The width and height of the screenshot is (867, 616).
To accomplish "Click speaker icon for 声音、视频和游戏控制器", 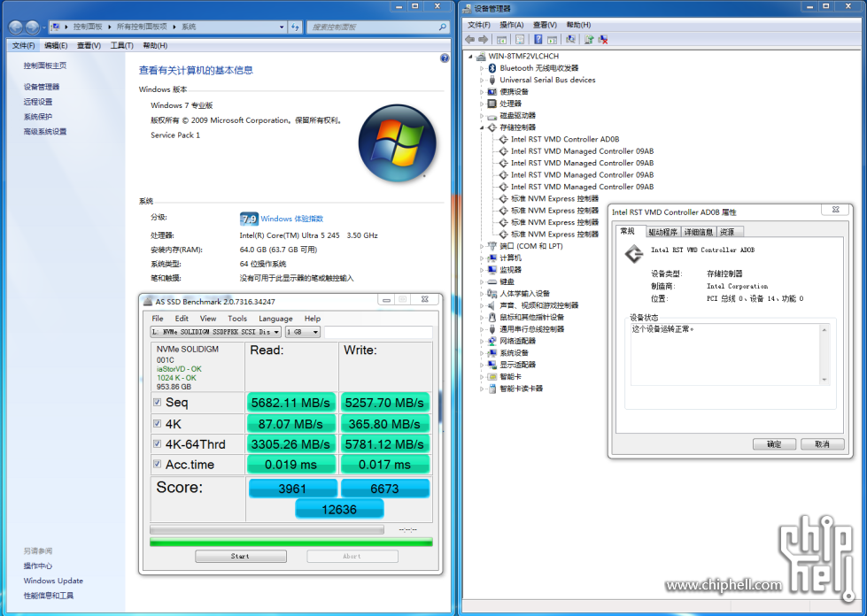I will pos(492,305).
